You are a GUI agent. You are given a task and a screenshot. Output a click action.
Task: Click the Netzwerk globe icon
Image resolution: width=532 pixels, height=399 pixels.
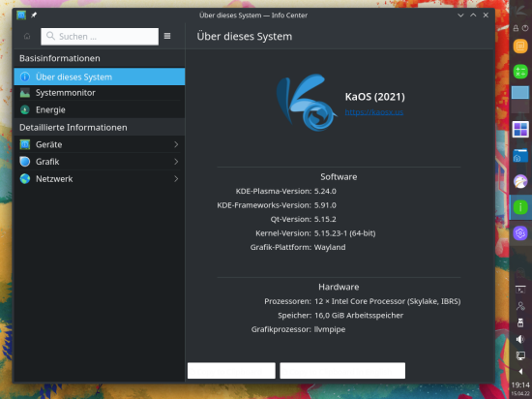tap(25, 179)
